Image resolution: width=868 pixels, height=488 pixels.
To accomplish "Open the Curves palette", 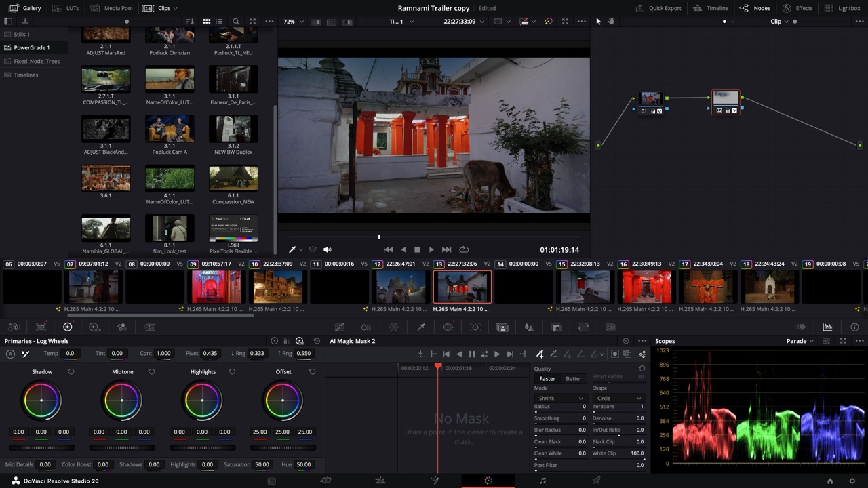I will coord(340,327).
